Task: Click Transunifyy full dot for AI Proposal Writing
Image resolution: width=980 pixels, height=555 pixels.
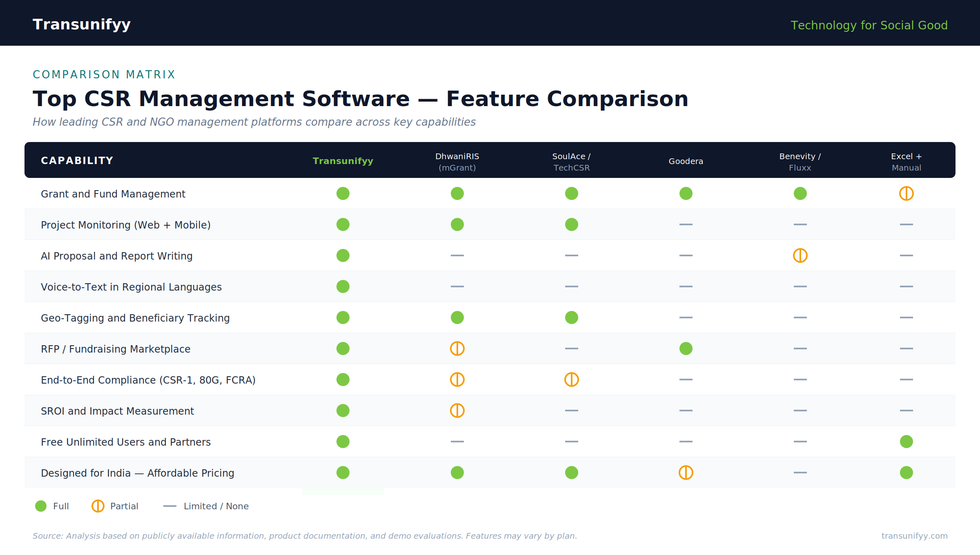Action: coord(343,255)
